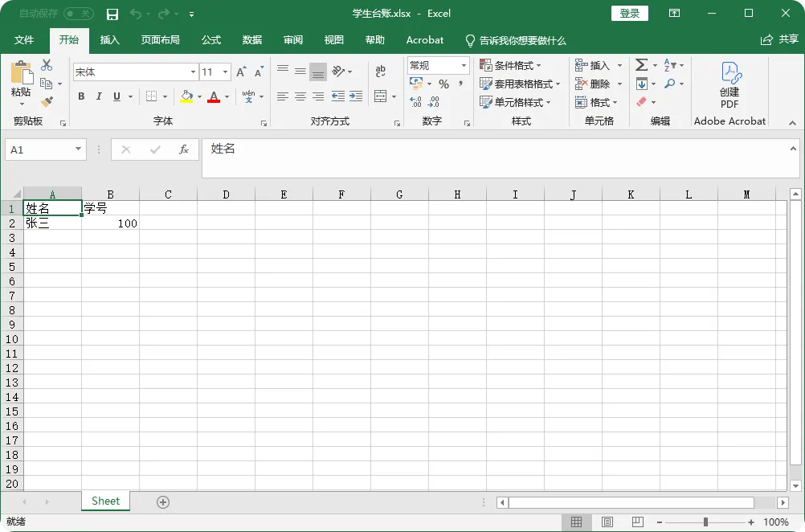
Task: Apply accounting number format
Action: (x=416, y=84)
